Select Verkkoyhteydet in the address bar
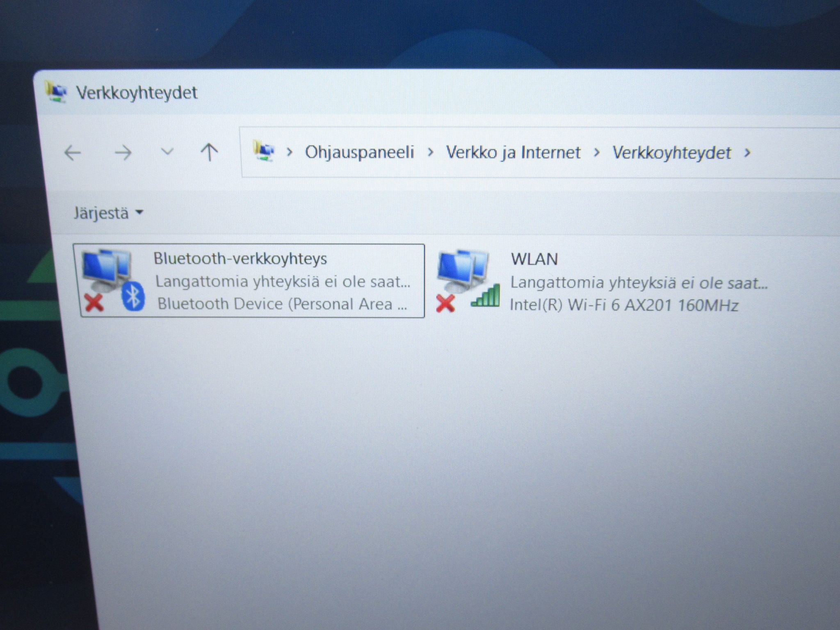The image size is (840, 630). pyautogui.click(x=672, y=153)
